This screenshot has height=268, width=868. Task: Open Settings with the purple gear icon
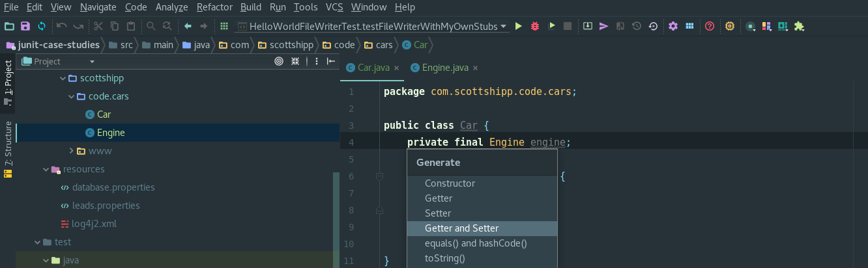673,26
